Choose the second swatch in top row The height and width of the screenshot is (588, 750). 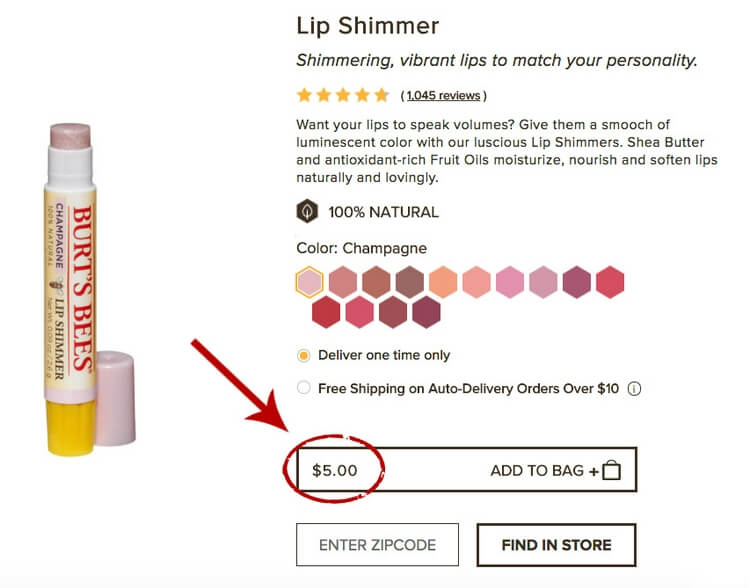click(x=342, y=282)
